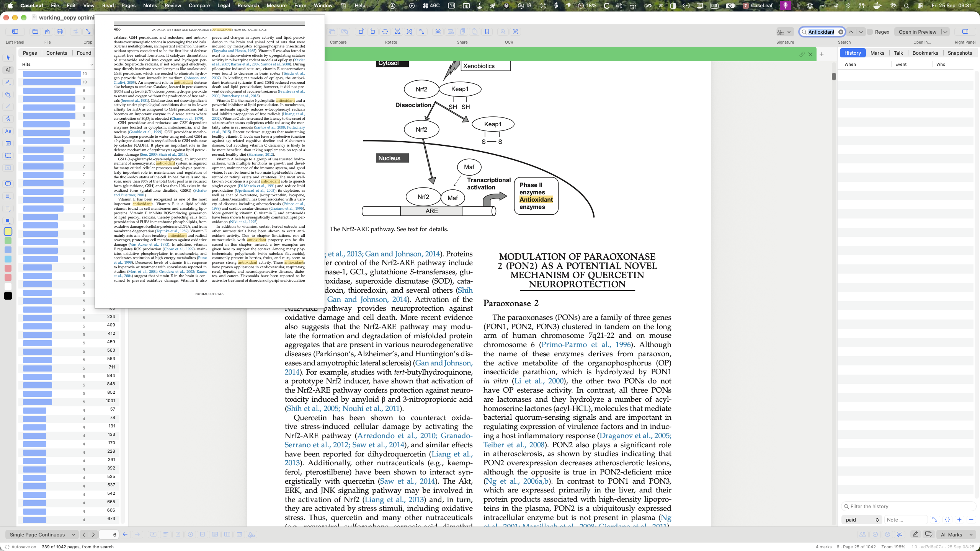
Task: Close the green document tab
Action: (x=810, y=54)
